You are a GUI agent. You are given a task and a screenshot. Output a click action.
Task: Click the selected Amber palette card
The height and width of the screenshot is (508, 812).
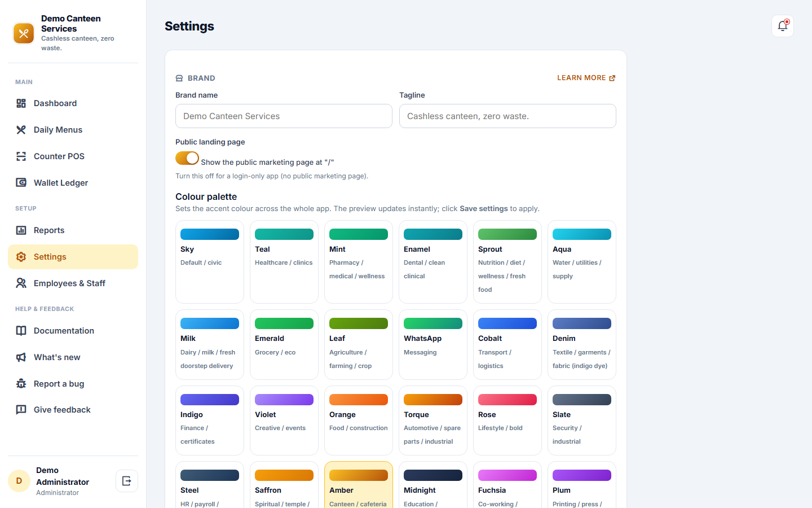(x=359, y=485)
